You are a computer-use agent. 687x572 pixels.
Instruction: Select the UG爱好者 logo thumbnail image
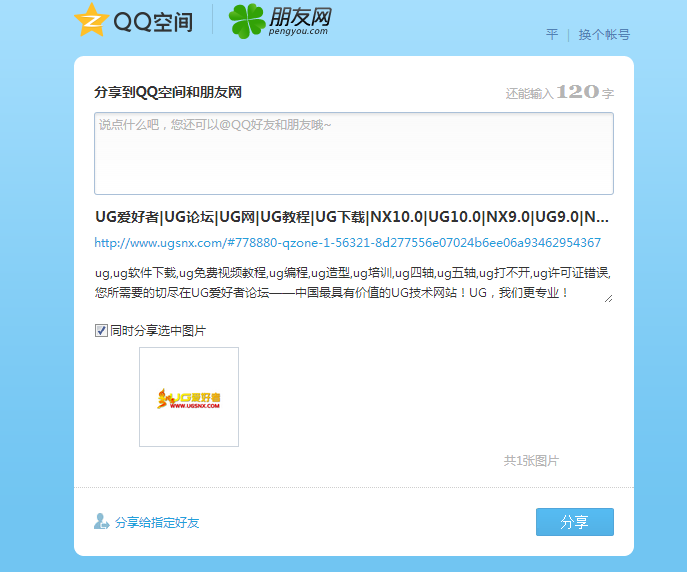(x=189, y=397)
